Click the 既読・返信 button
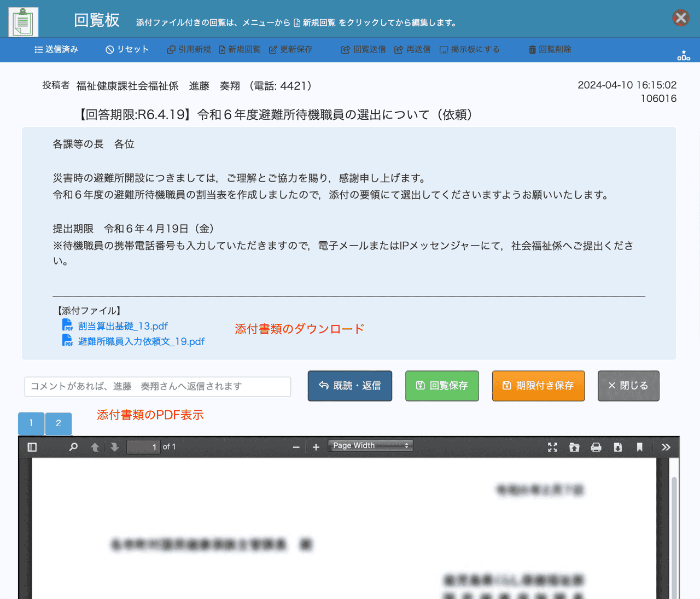The image size is (700, 599). click(350, 386)
